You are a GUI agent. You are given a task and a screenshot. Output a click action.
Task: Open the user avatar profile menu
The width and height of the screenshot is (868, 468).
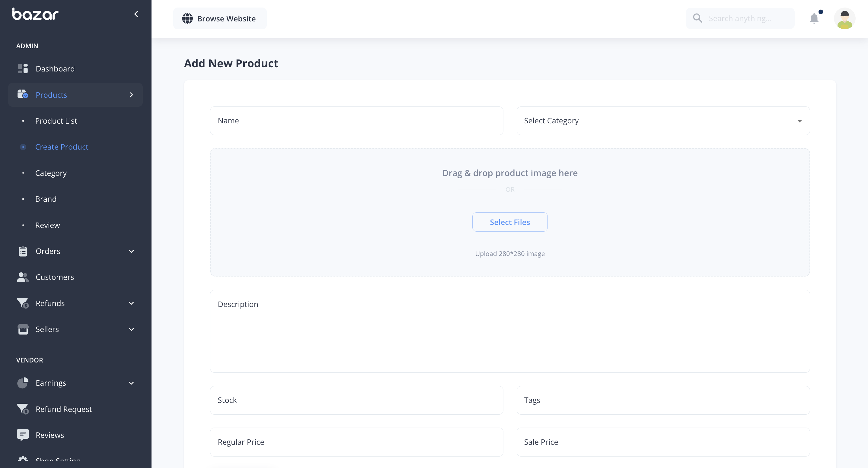click(844, 18)
